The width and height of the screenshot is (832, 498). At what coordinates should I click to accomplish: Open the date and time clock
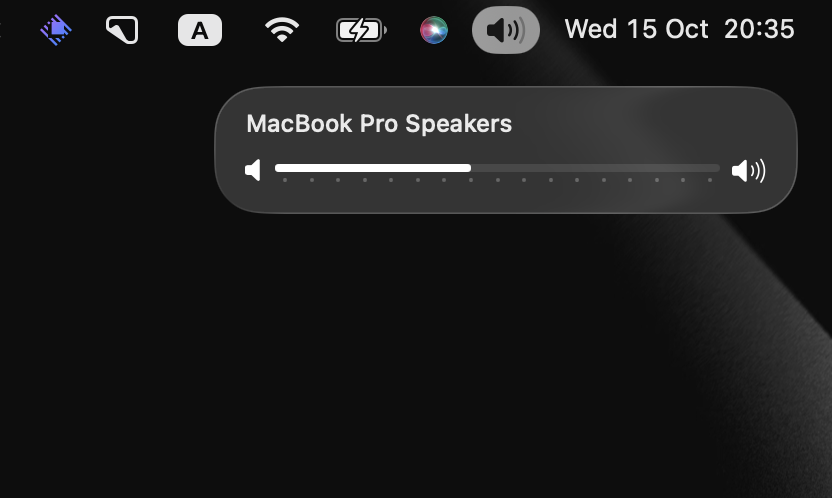679,29
